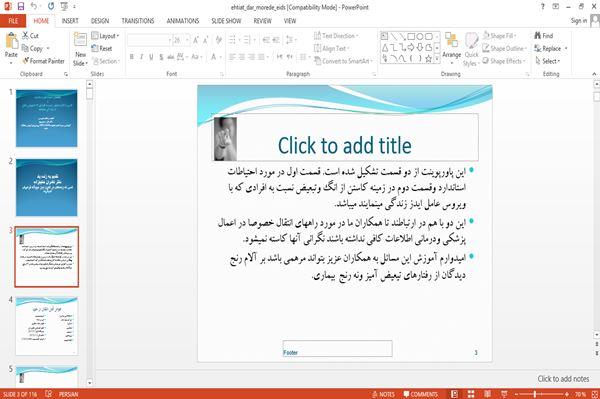Open the Section dropdown
The image size is (600, 399).
click(x=106, y=61)
